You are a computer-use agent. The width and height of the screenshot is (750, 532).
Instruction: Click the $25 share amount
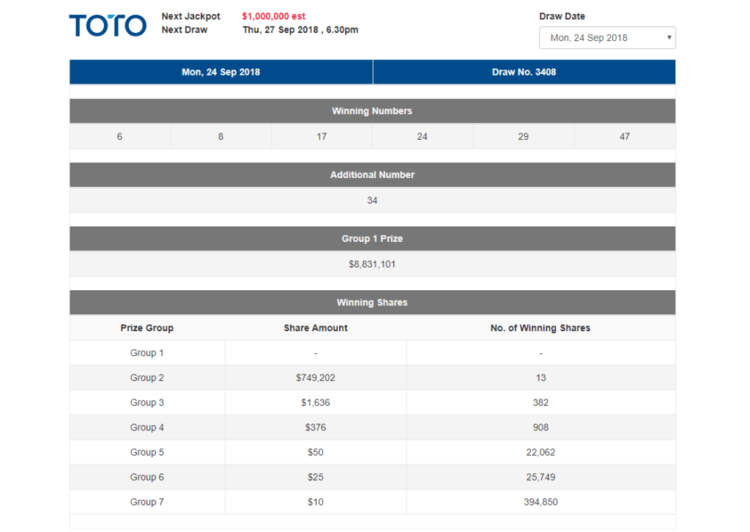click(x=316, y=477)
